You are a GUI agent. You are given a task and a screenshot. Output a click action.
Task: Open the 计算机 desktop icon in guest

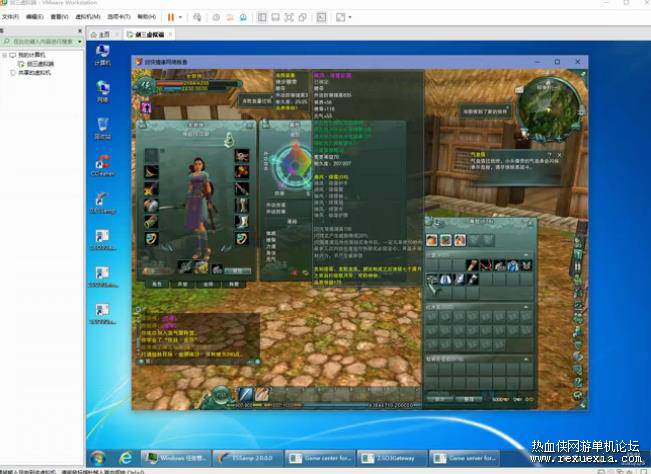pyautogui.click(x=103, y=55)
